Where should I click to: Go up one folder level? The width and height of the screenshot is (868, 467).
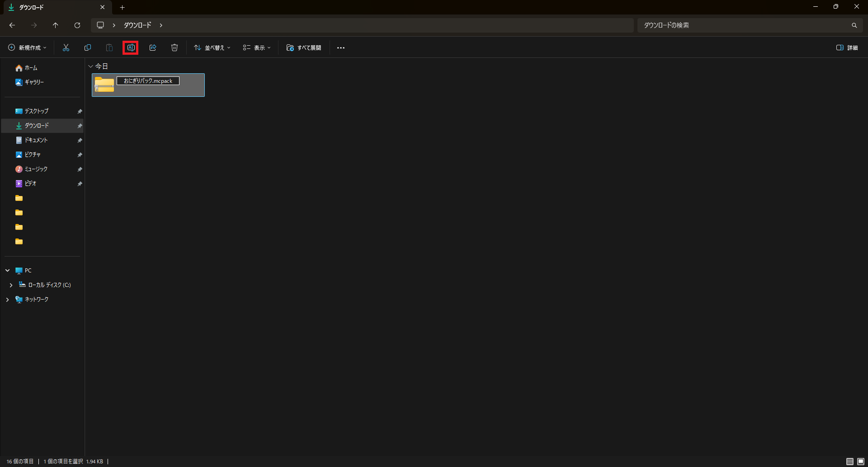(56, 25)
